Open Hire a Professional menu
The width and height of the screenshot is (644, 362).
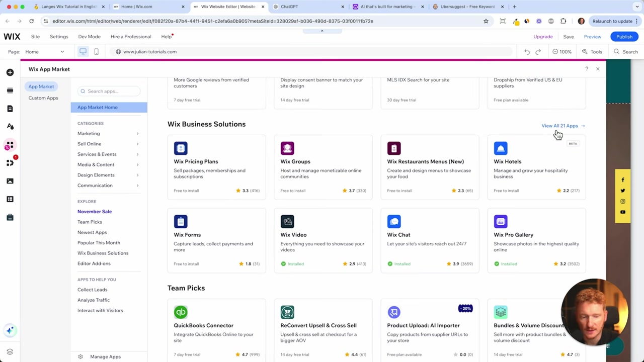tap(131, 37)
